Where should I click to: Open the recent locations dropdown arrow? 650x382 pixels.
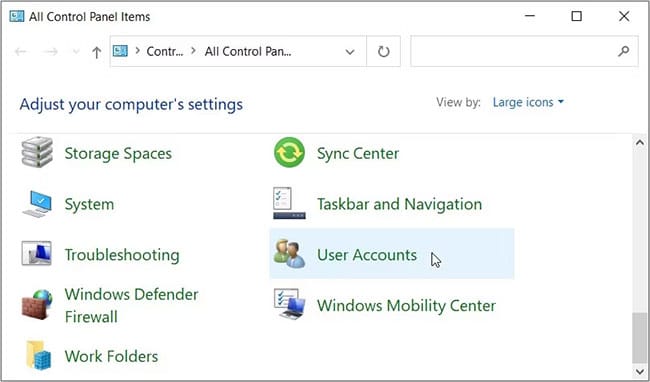(76, 52)
